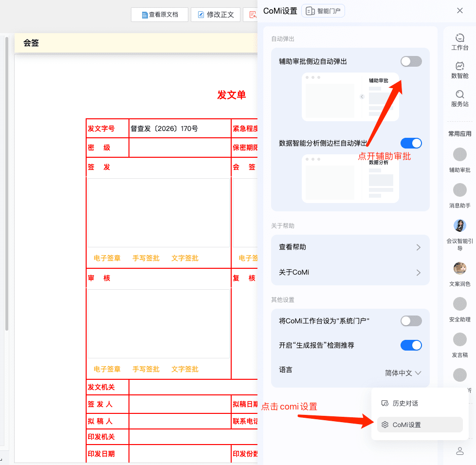This screenshot has height=465, width=476.
Task: Click 常用应用 section label
Action: pyautogui.click(x=459, y=133)
